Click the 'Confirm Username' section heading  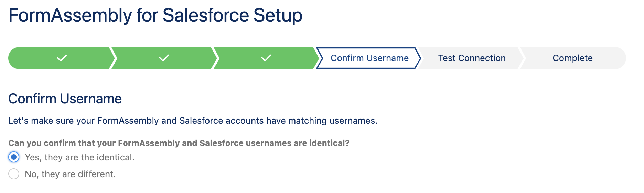click(x=65, y=99)
